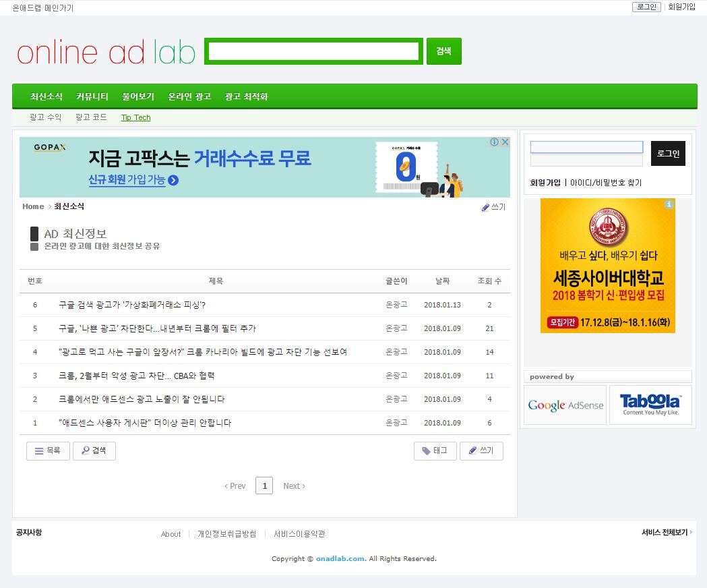Click the 제목 column header
This screenshot has width=707, height=588.
216,281
